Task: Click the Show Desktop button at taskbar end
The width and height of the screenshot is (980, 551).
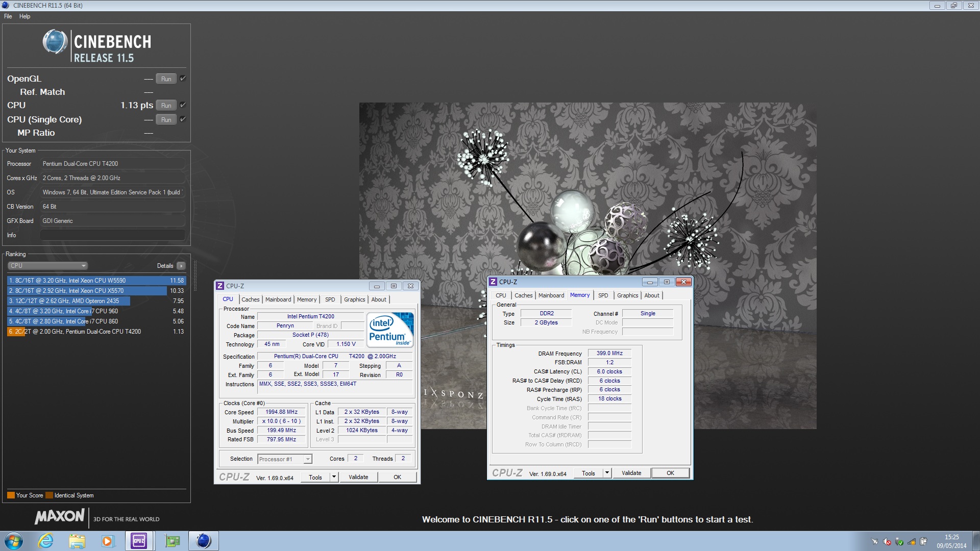Action: pos(975,541)
